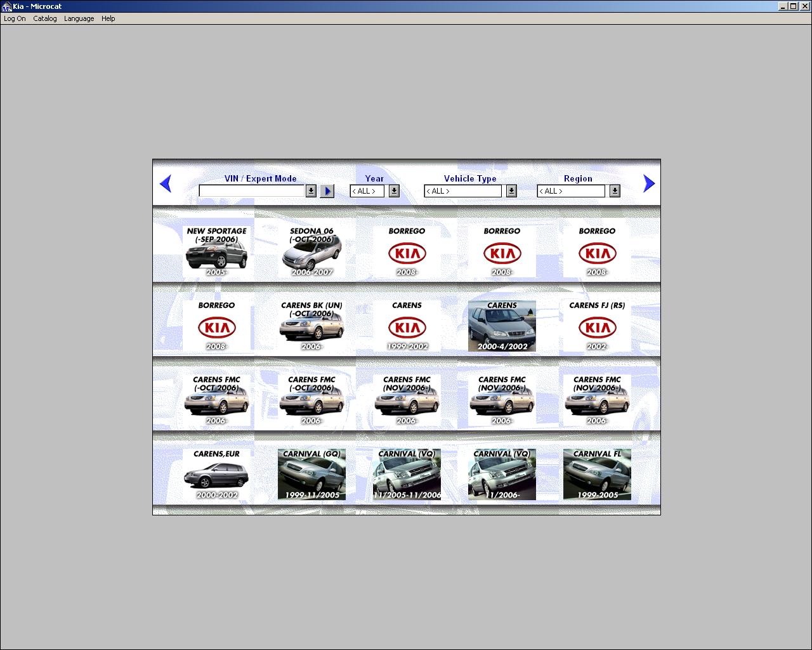The width and height of the screenshot is (812, 650).
Task: Choose the Sedona 06 2006-2007 model
Action: pos(311,251)
